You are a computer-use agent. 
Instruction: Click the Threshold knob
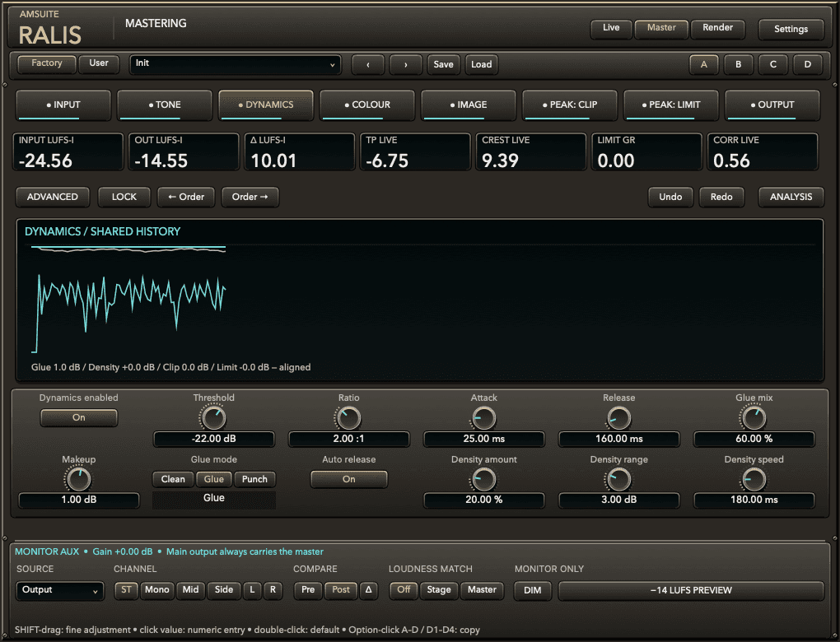[x=214, y=418]
